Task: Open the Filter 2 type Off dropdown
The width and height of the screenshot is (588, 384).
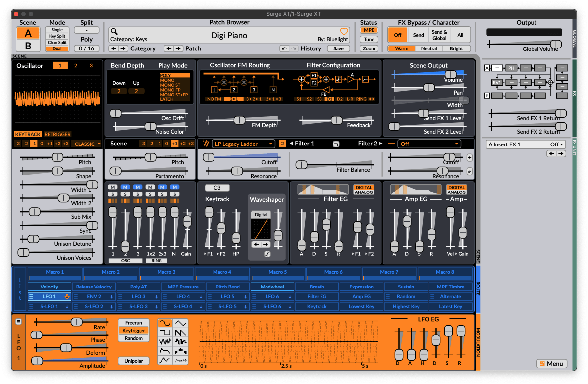Action: tap(429, 144)
